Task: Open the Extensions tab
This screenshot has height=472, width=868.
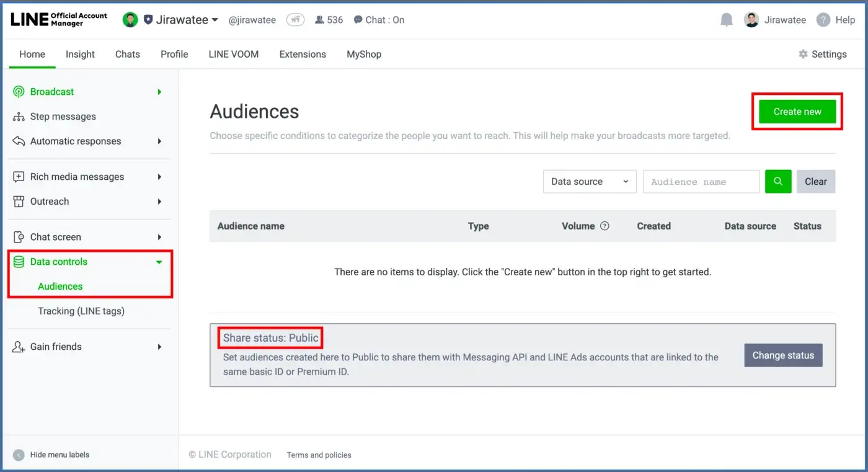Action: (x=303, y=54)
